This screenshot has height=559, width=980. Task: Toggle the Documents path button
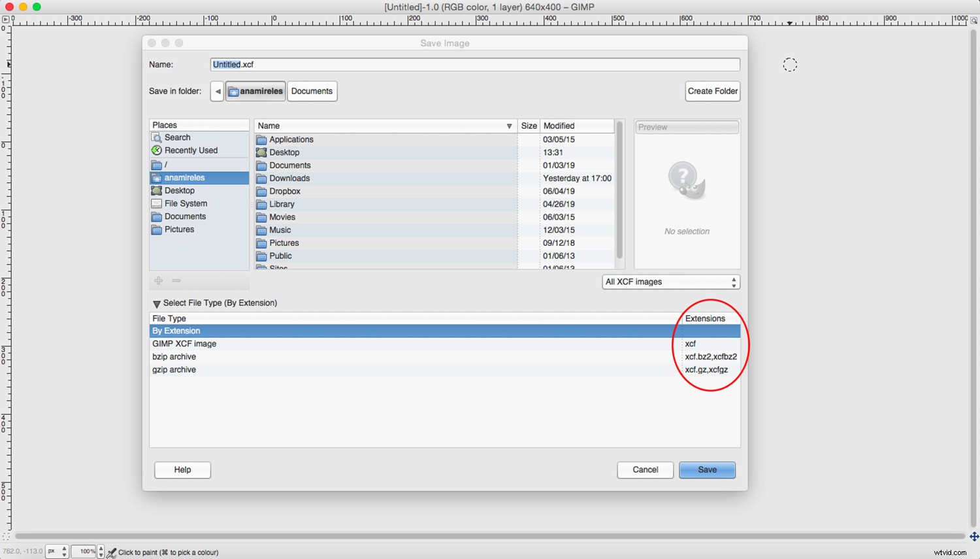312,92
